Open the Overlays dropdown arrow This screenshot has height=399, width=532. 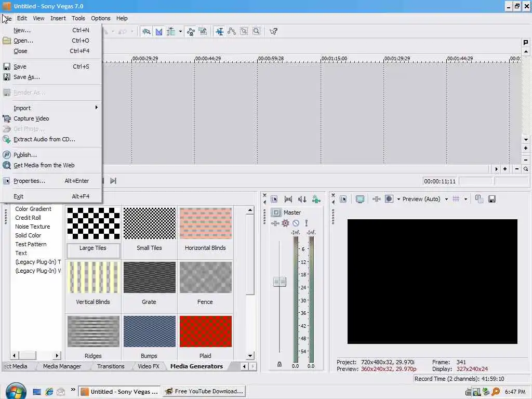click(x=465, y=199)
